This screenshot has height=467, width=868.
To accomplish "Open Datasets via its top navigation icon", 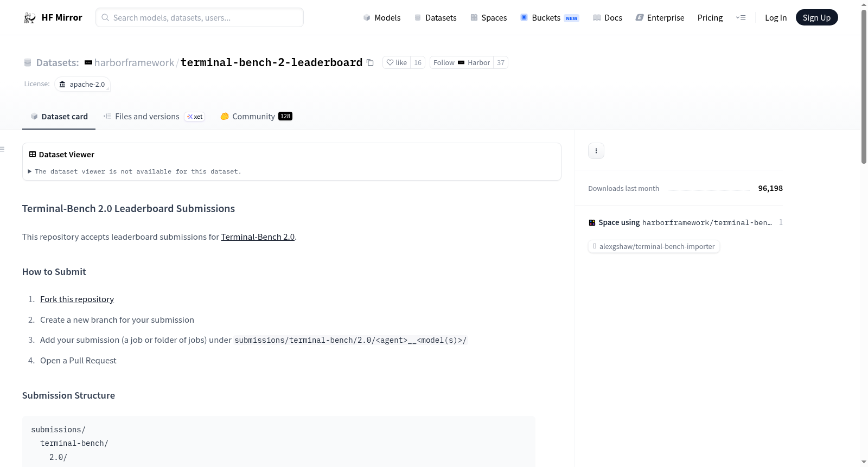I will [x=418, y=18].
